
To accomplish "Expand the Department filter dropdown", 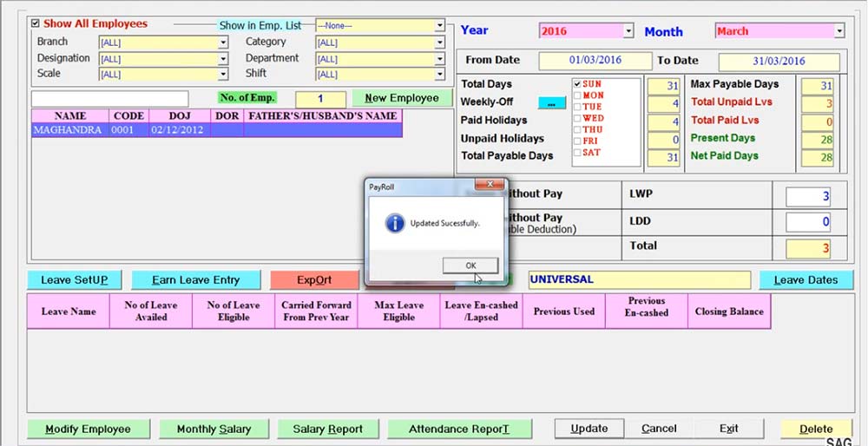I will coord(440,59).
